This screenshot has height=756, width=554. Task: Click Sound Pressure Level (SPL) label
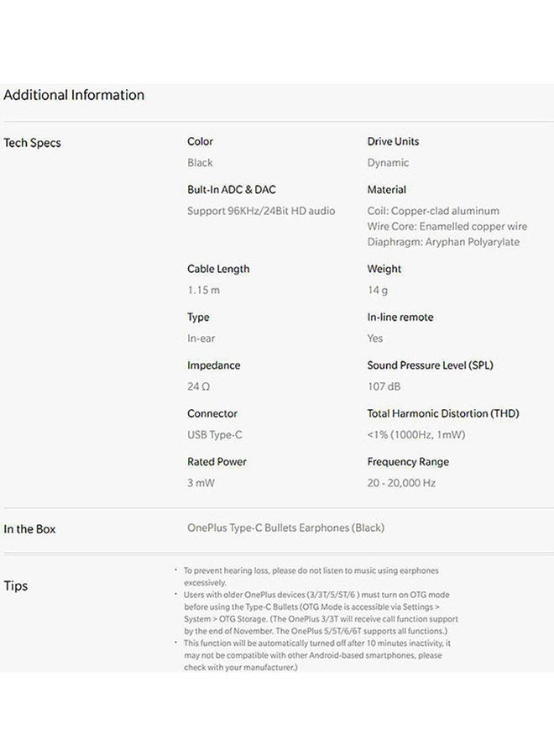pyautogui.click(x=431, y=365)
